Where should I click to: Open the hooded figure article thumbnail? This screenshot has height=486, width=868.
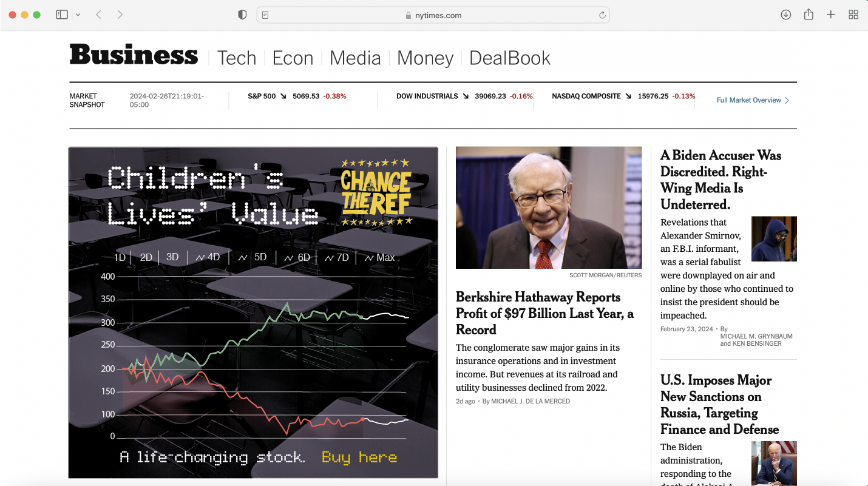pos(774,239)
